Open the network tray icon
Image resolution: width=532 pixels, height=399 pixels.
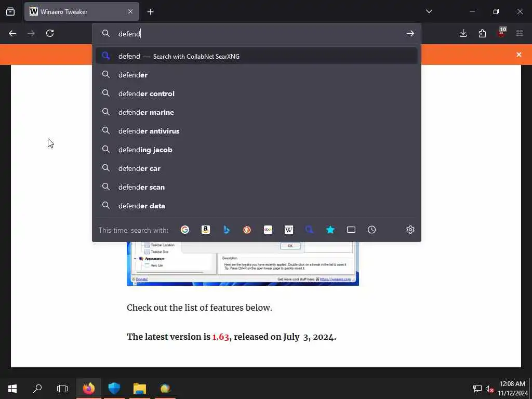pyautogui.click(x=477, y=389)
